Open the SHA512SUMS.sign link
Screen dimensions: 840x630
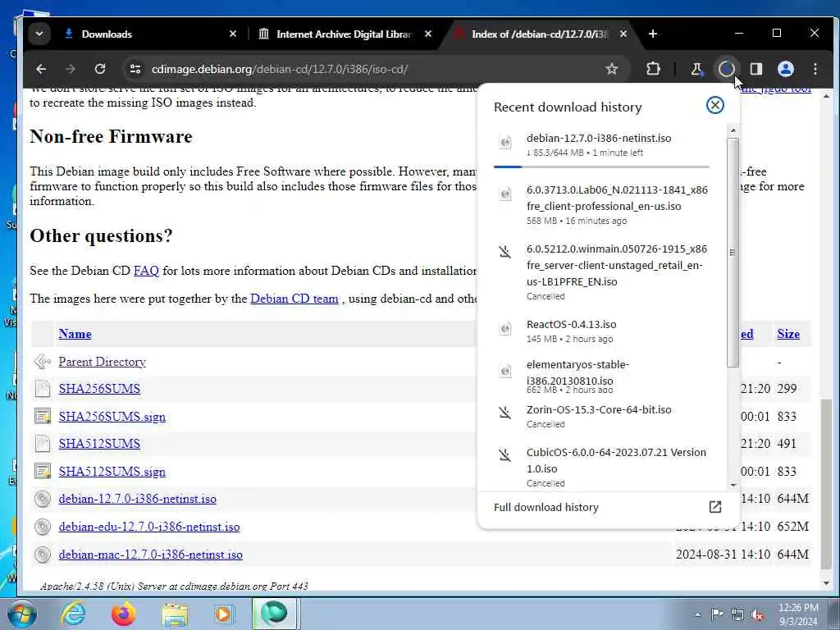tap(112, 472)
